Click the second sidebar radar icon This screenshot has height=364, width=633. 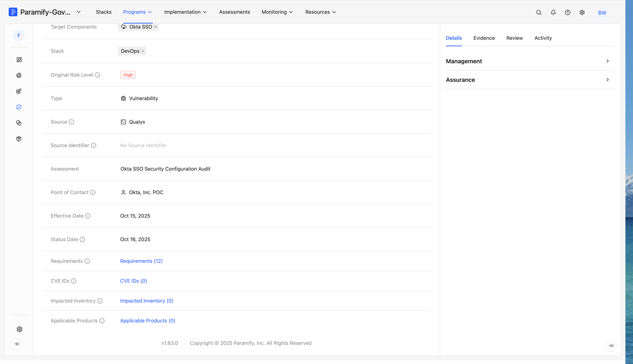click(x=19, y=75)
